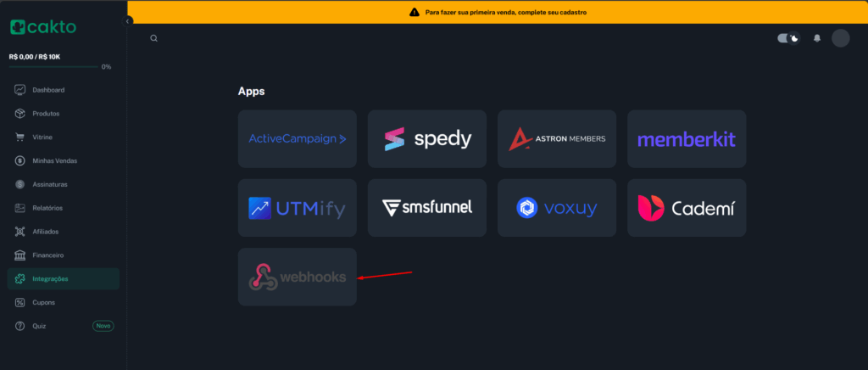
Task: Open Minhas Vendas menu item
Action: pos(53,160)
